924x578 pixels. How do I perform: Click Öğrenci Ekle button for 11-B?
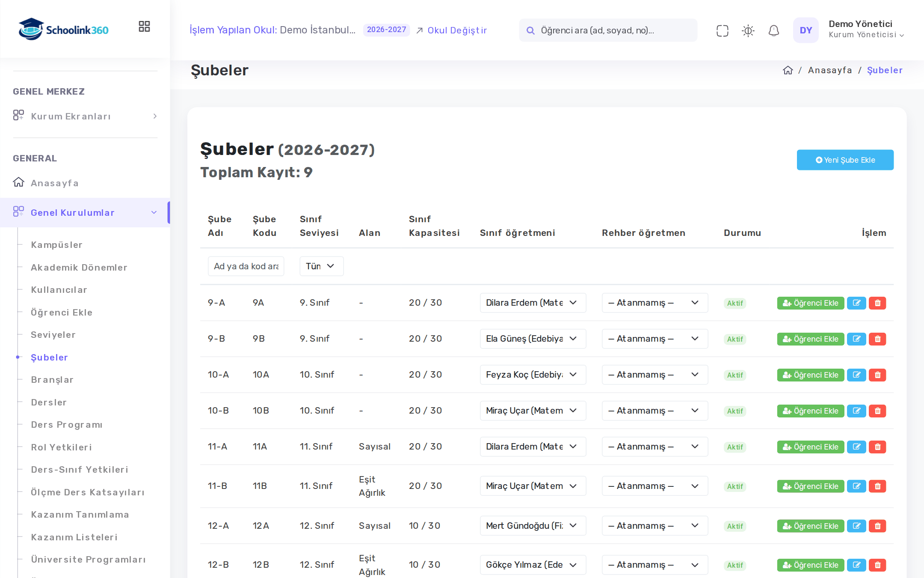tap(810, 486)
